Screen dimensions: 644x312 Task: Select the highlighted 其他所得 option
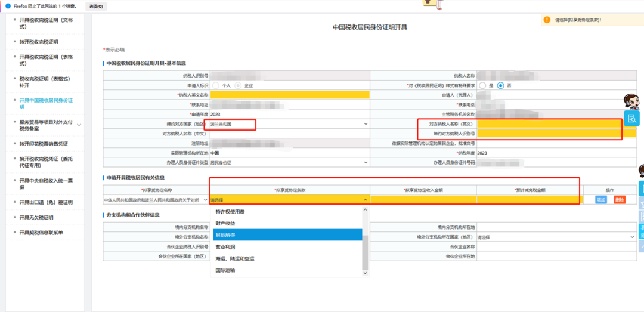click(x=286, y=235)
